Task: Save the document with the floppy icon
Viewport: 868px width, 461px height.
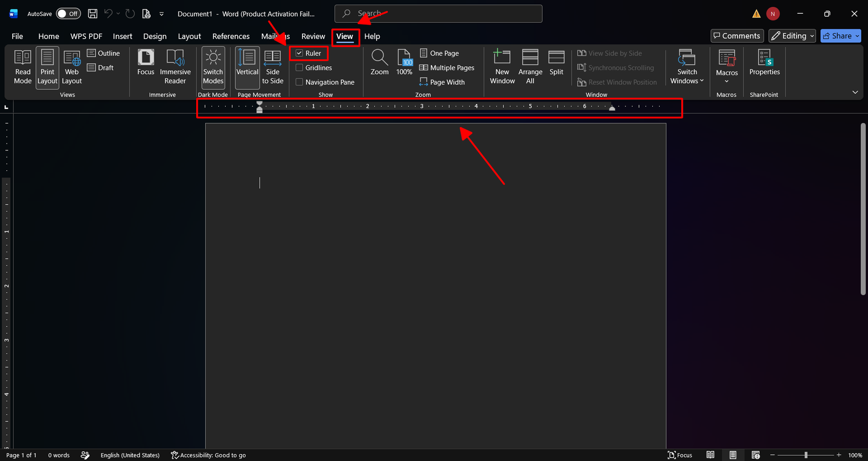Action: point(93,14)
